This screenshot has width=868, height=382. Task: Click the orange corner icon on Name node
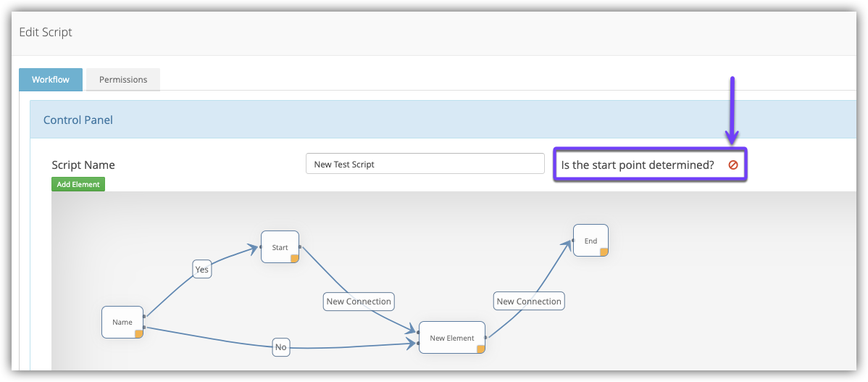139,333
